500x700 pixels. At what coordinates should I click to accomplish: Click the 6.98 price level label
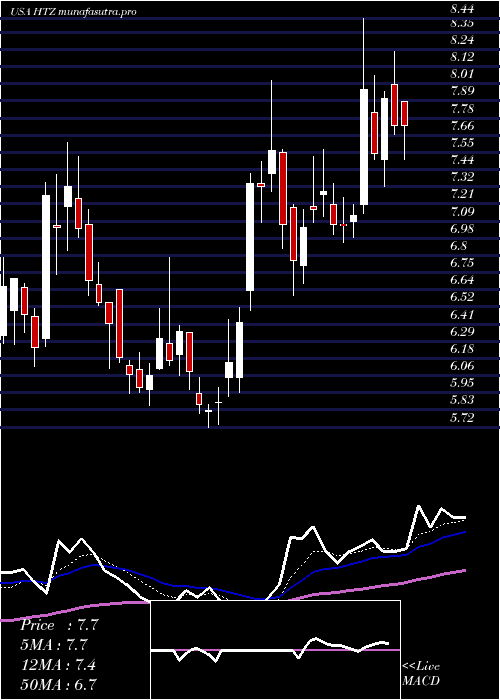click(x=463, y=229)
